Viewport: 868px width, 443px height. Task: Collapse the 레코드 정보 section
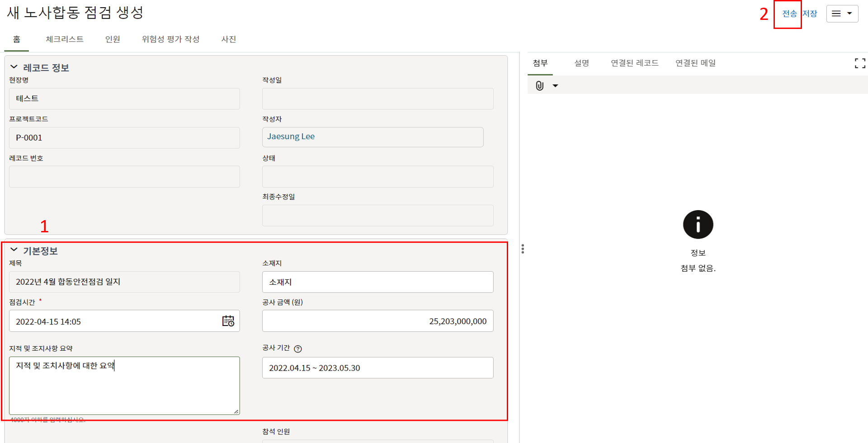pyautogui.click(x=14, y=67)
